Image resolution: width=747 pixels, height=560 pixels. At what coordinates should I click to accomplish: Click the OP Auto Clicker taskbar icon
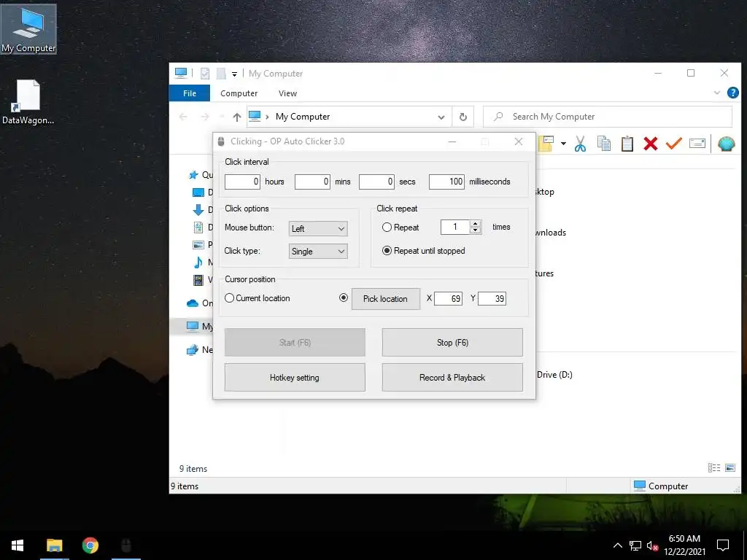point(125,545)
